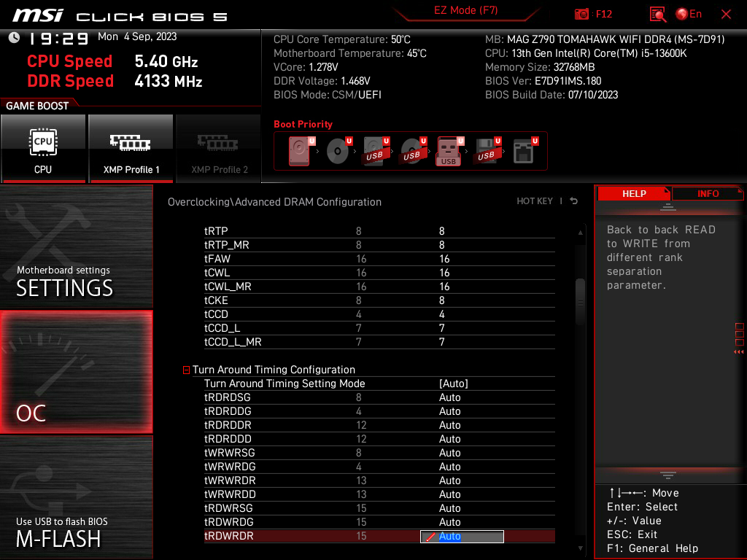
Task: Open the BIOS search magnifier icon
Action: tap(657, 15)
